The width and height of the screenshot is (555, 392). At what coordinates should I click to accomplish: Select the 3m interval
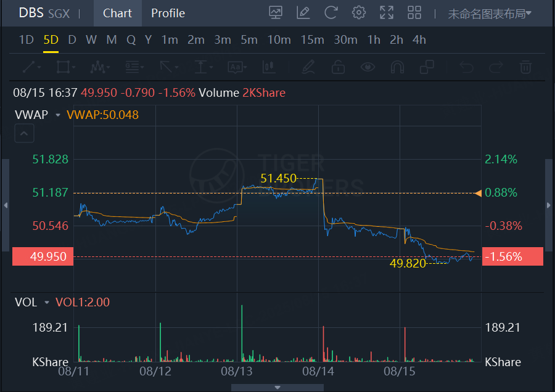tap(223, 39)
